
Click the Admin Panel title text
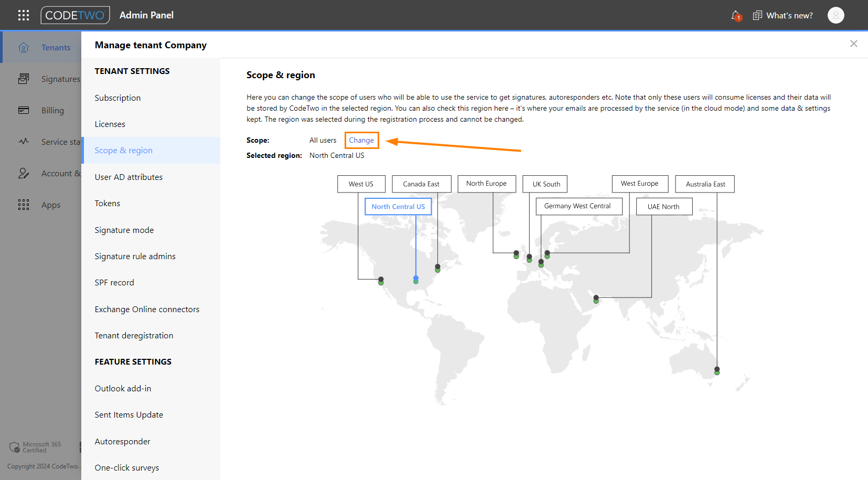pos(146,15)
